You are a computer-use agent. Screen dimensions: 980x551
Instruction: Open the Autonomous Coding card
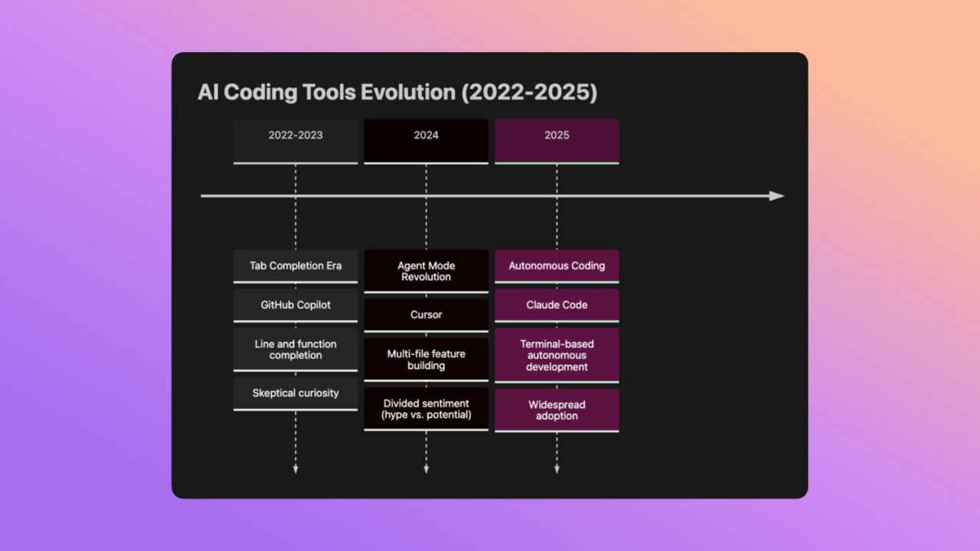tap(557, 266)
